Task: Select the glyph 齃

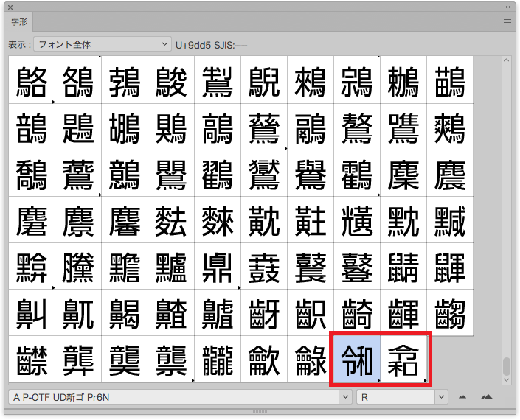Action: (125, 312)
